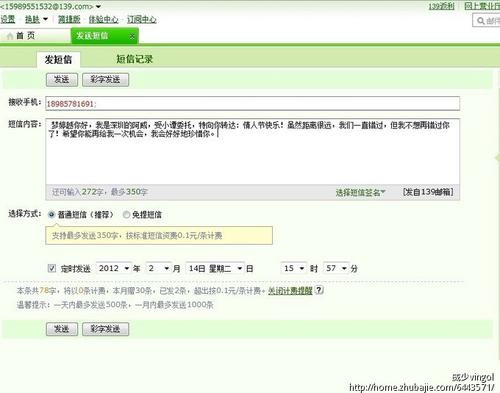Click the 简捷版 link
Image resolution: width=500 pixels, height=393 pixels.
click(x=69, y=19)
